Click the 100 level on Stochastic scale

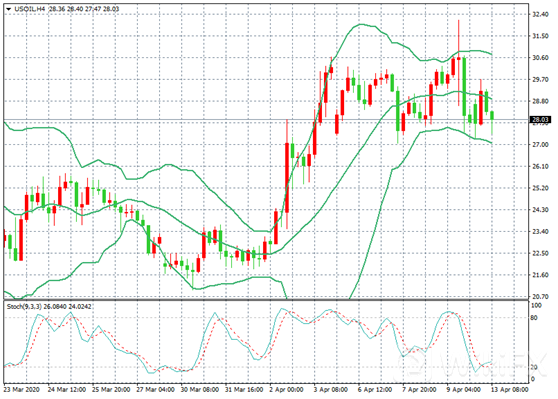(536, 306)
